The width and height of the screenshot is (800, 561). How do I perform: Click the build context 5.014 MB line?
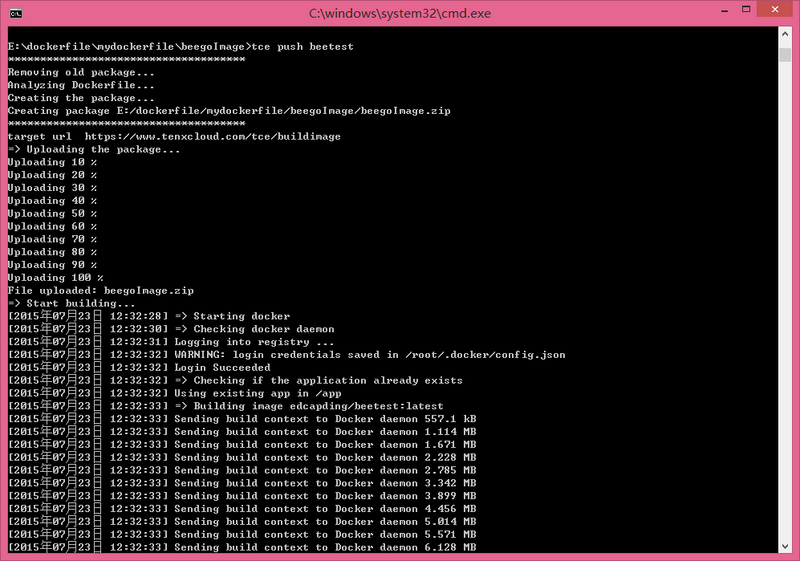(x=242, y=521)
